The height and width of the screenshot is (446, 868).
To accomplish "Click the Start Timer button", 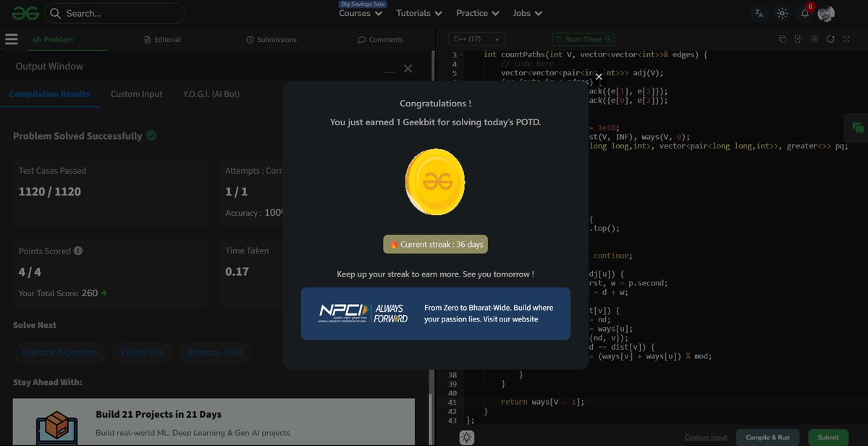I will click(x=583, y=39).
